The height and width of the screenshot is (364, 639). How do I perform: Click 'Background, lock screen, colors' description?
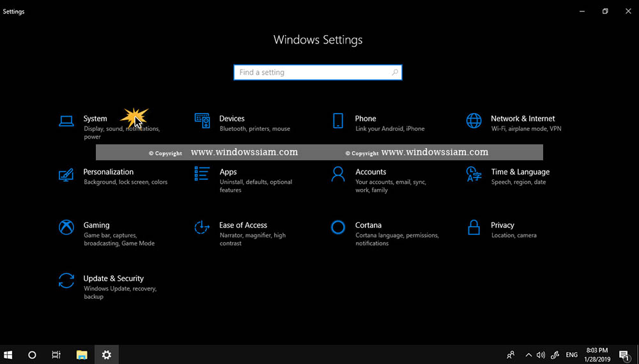[x=125, y=182]
